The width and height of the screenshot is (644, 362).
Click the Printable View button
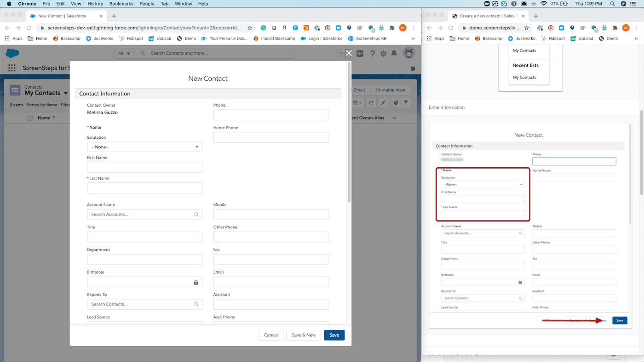click(x=391, y=90)
